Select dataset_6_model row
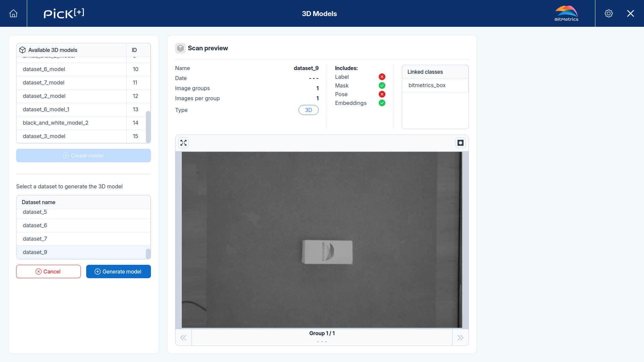Image resolution: width=644 pixels, height=362 pixels. tap(81, 69)
